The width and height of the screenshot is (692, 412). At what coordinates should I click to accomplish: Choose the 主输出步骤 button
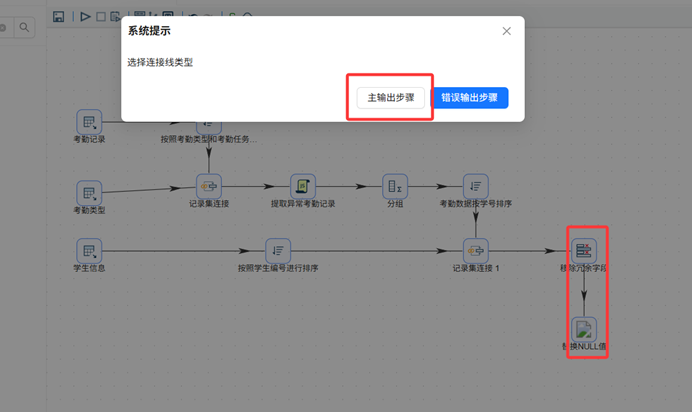(391, 97)
